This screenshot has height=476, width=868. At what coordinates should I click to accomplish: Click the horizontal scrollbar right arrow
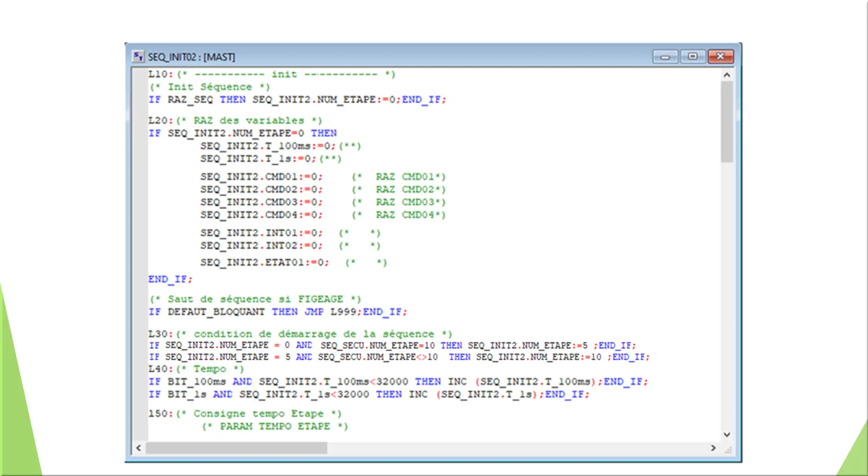(x=713, y=448)
